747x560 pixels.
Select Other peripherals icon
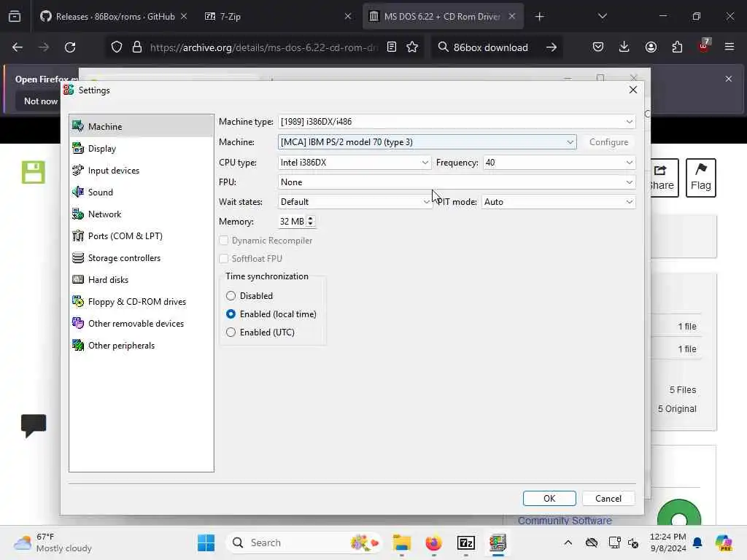click(77, 345)
